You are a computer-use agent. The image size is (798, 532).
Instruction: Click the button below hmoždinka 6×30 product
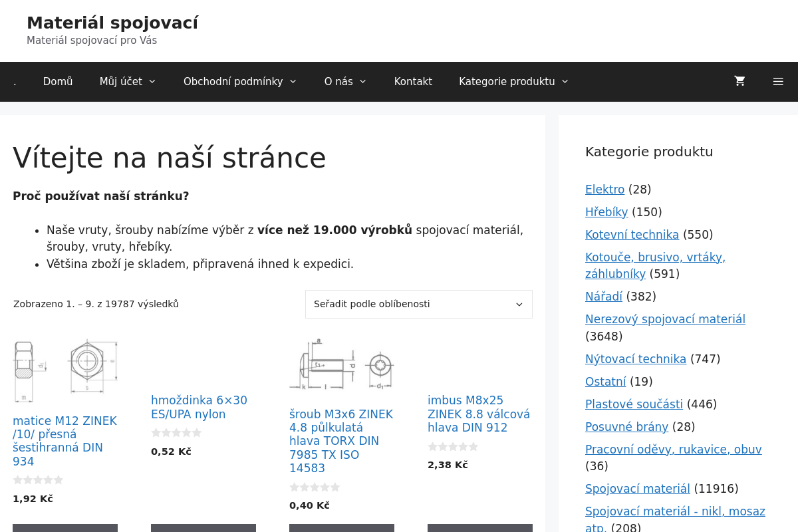click(203, 528)
